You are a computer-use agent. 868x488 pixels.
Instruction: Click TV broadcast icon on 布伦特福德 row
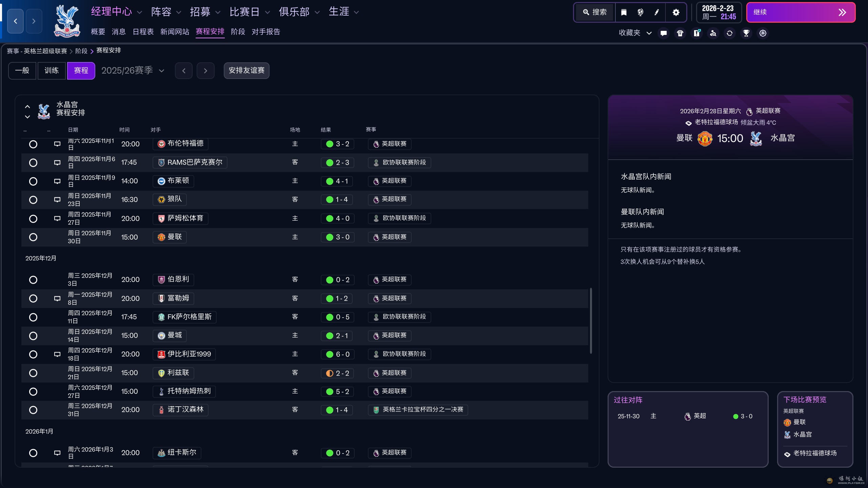57,144
